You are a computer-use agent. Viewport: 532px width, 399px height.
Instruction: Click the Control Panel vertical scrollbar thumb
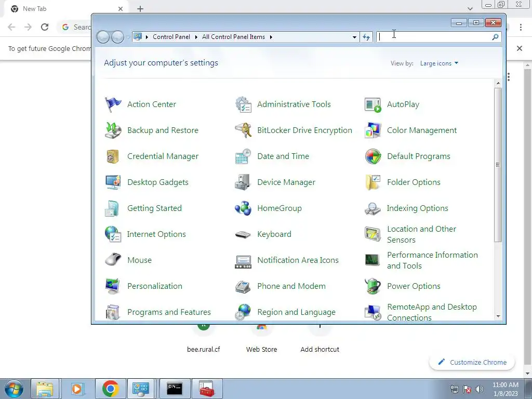tap(498, 165)
